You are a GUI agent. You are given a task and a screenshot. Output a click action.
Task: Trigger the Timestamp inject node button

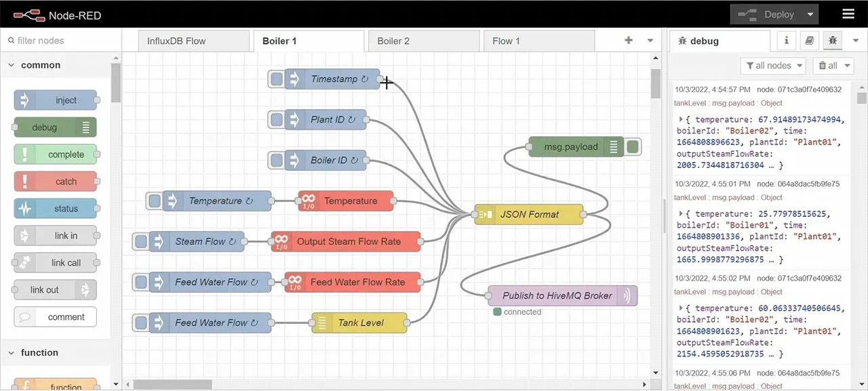(x=276, y=79)
